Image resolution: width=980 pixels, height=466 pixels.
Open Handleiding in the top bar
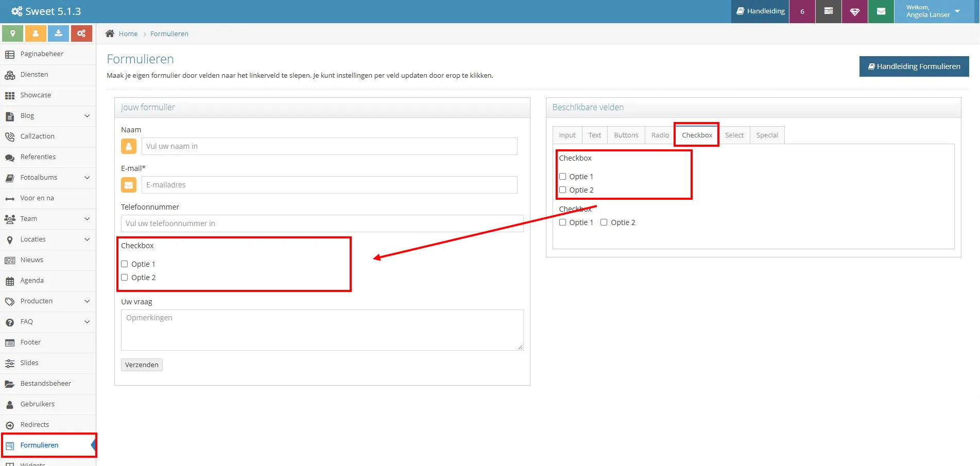pos(760,11)
